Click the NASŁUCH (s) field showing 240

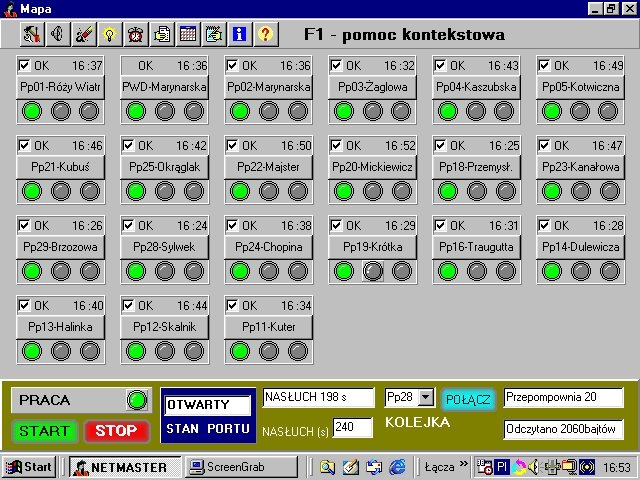coord(353,427)
